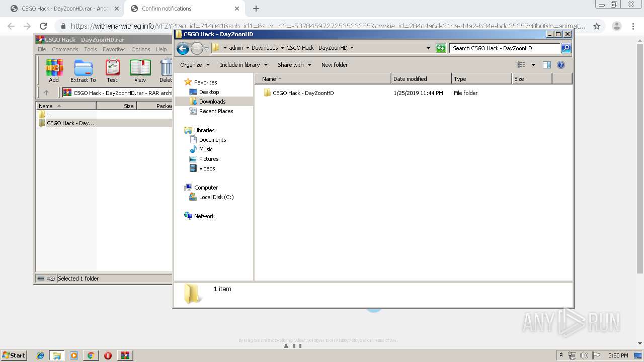Open a new Chrome tab
The height and width of the screenshot is (362, 644).
[x=256, y=9]
